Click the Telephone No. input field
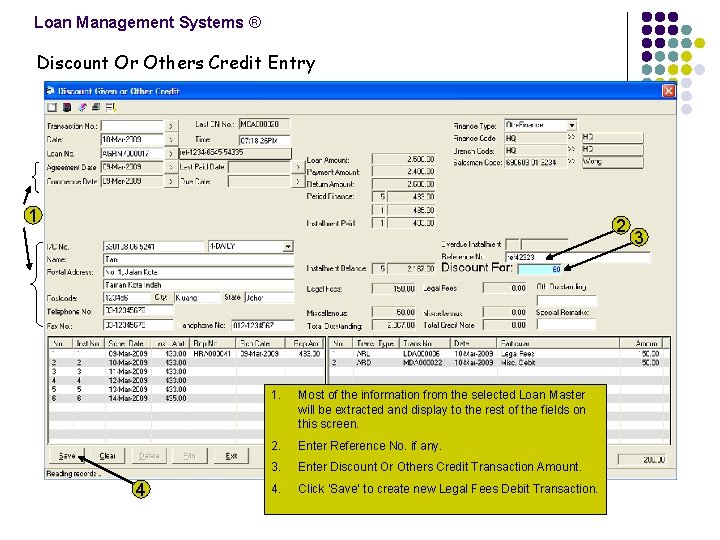 (x=138, y=311)
